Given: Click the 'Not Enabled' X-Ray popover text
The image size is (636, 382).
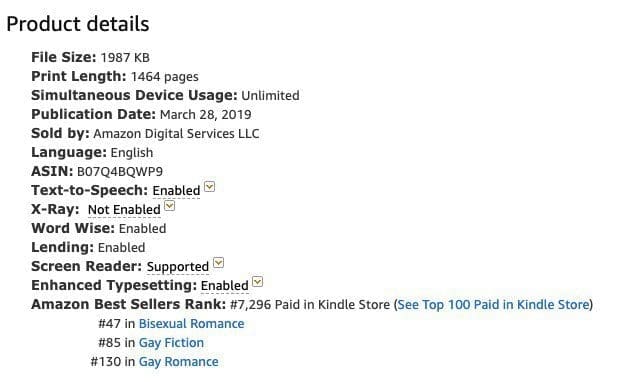Looking at the screenshot, I should point(124,210).
